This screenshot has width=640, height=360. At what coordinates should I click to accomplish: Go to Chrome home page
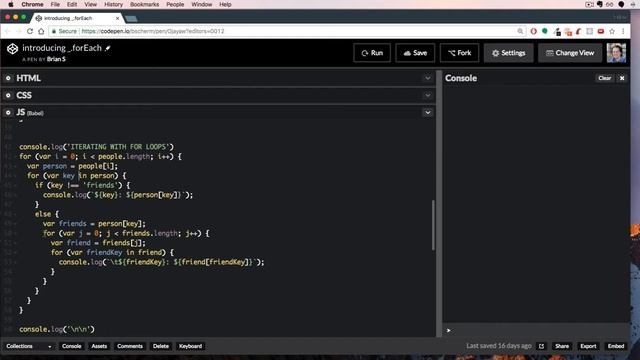(41, 31)
